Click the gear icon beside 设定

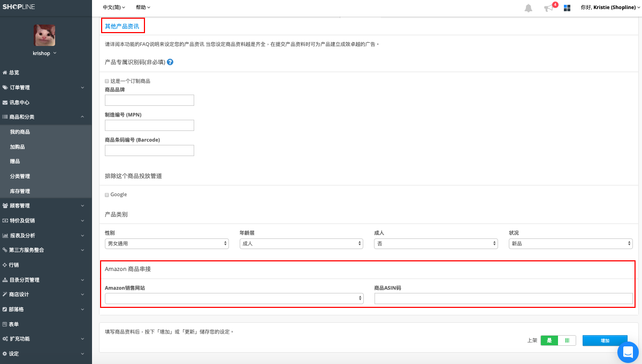5,353
